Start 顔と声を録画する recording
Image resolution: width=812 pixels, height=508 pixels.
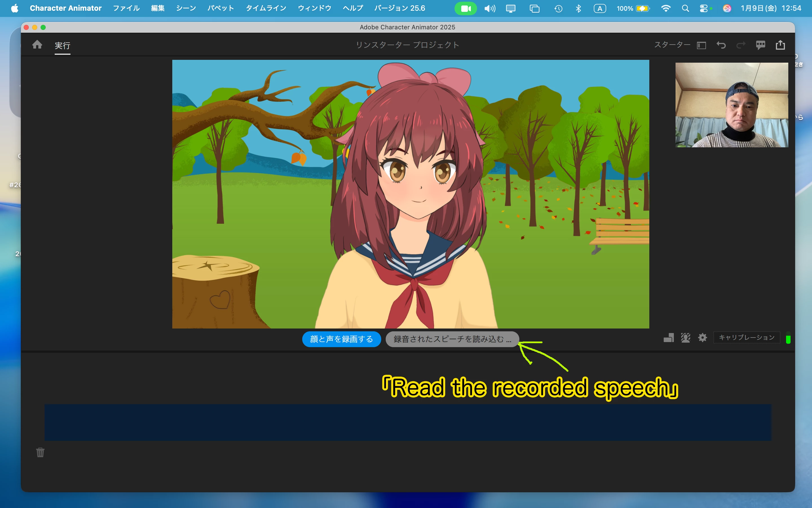click(341, 339)
